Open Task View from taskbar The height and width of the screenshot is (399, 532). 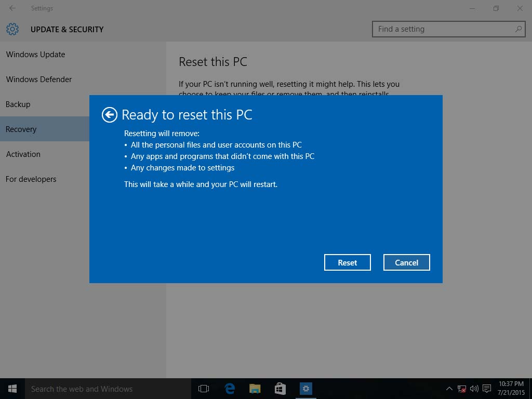(x=204, y=389)
